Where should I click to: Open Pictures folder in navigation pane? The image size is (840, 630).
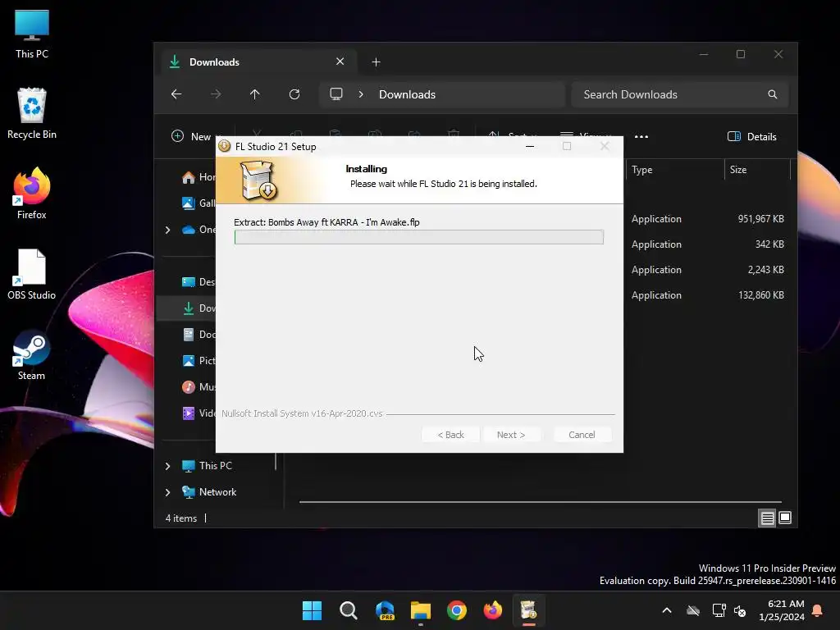tap(199, 361)
